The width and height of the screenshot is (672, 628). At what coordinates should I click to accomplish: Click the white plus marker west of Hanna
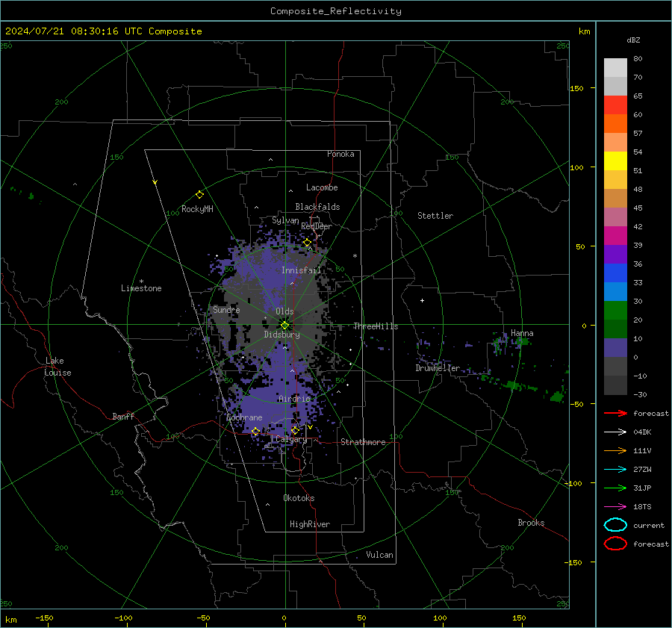[x=422, y=300]
